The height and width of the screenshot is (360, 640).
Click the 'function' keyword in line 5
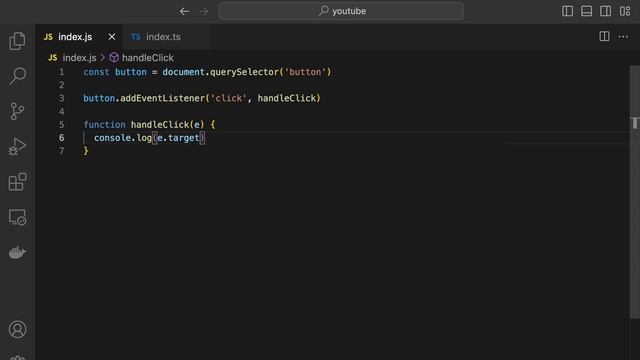[x=104, y=124]
